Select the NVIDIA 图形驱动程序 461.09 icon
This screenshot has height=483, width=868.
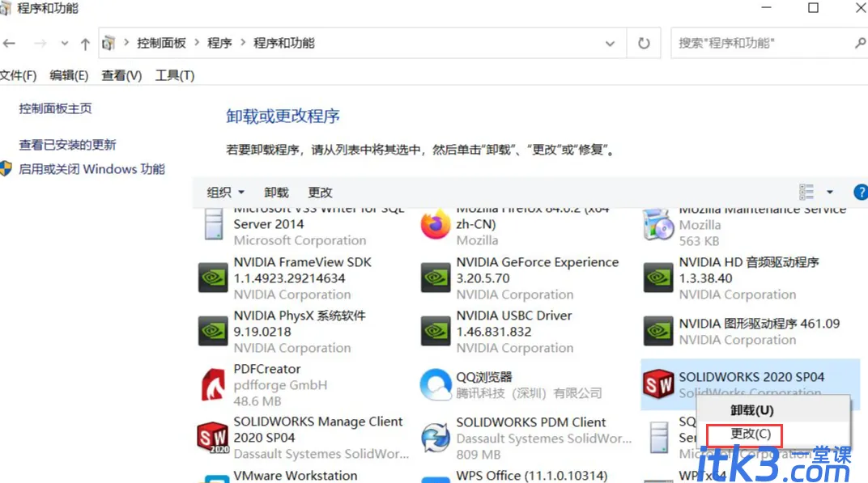tap(658, 331)
